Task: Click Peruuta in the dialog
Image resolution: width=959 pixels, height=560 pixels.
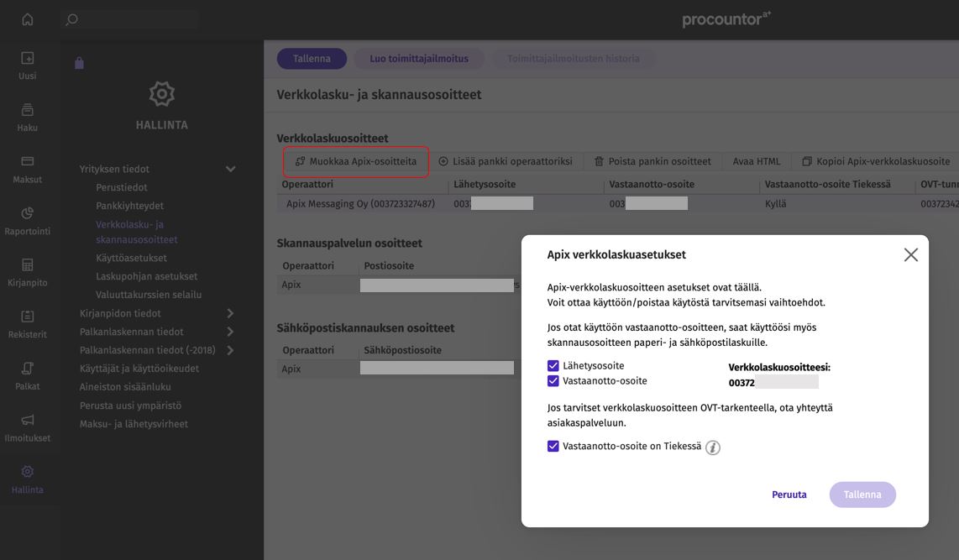Action: [x=789, y=495]
